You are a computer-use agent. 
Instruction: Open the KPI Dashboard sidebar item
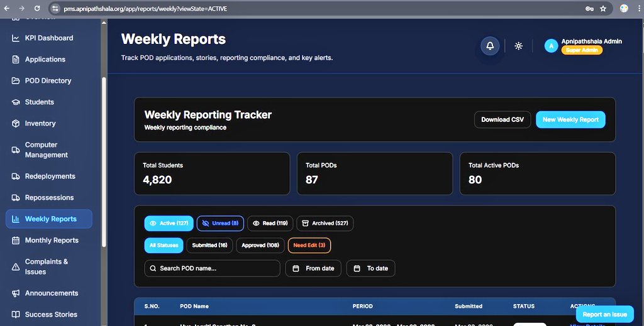coord(49,38)
